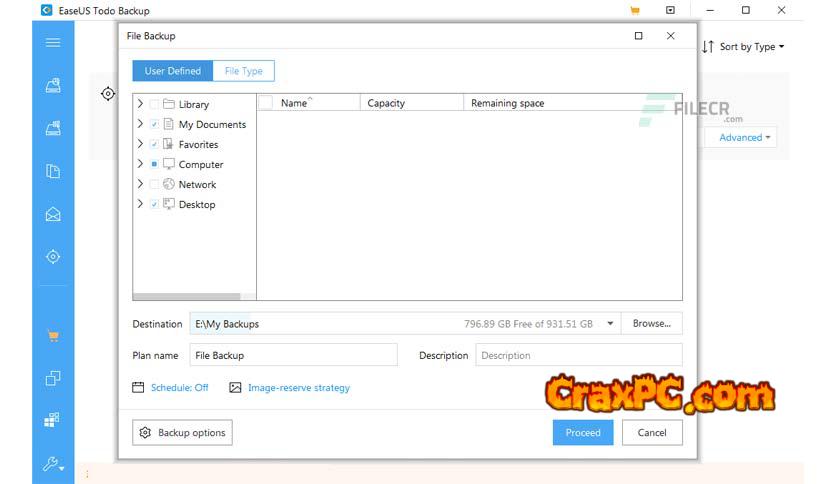Expand the Computer tree node
The height and width of the screenshot is (484, 836).
click(x=140, y=164)
